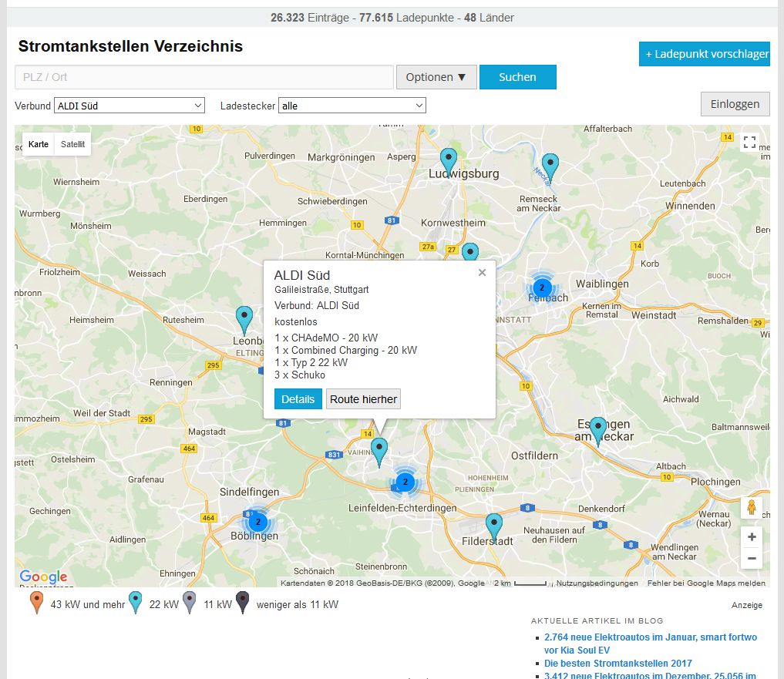Open blog article '2.764 neue Elektroautos im Januar'

651,644
